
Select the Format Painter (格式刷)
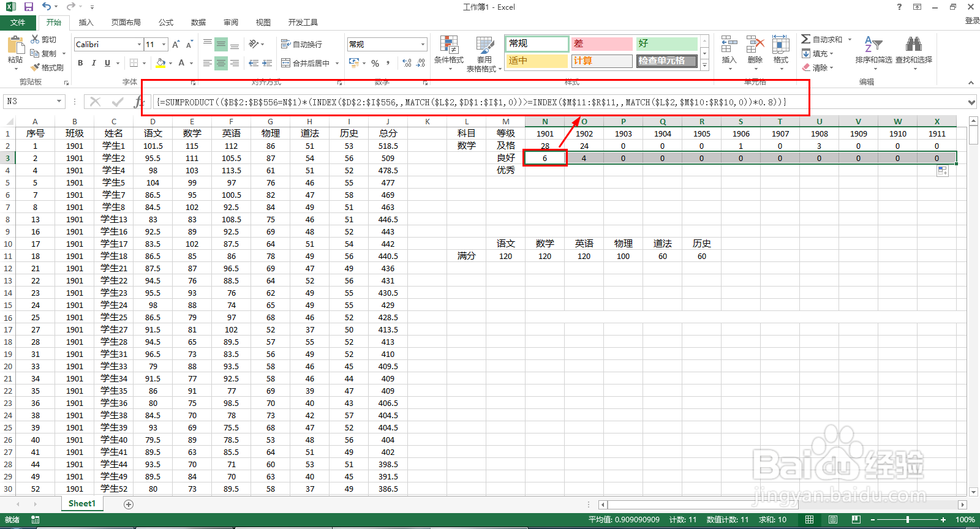47,67
